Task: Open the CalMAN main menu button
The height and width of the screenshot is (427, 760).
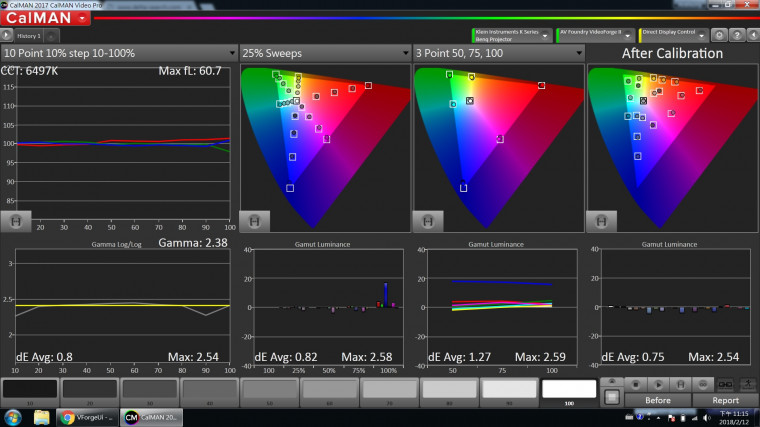Action: pos(45,19)
